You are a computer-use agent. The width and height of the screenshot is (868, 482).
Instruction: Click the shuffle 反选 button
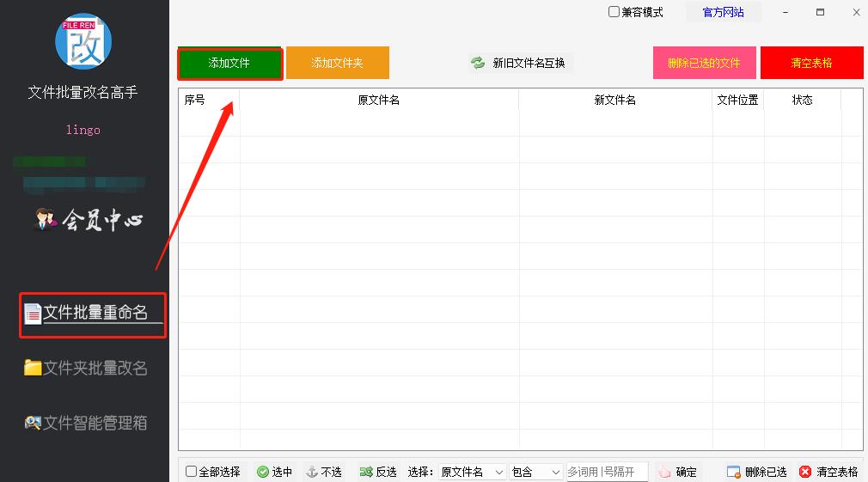point(378,472)
